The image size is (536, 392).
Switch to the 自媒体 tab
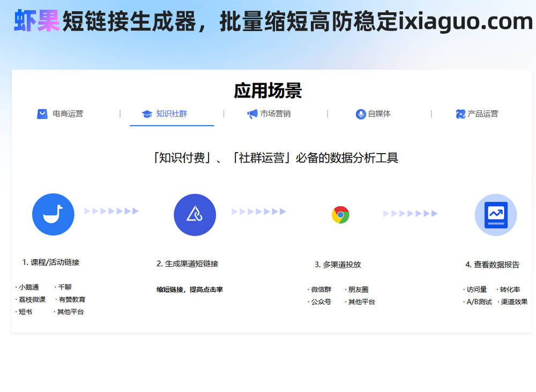(379, 114)
